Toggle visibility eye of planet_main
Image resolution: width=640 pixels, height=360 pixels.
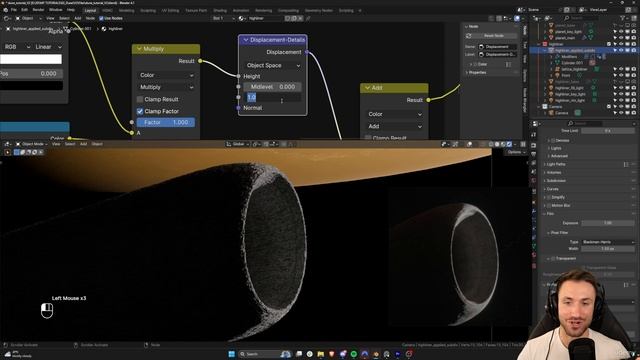621,38
